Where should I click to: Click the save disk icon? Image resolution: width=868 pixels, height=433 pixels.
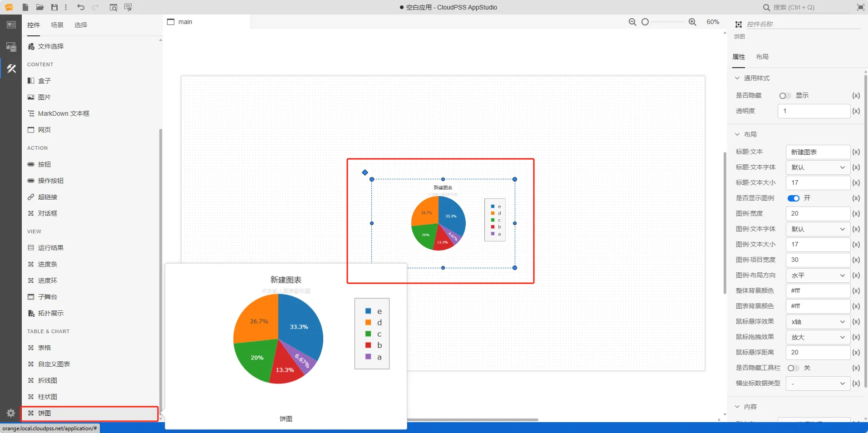click(x=54, y=7)
